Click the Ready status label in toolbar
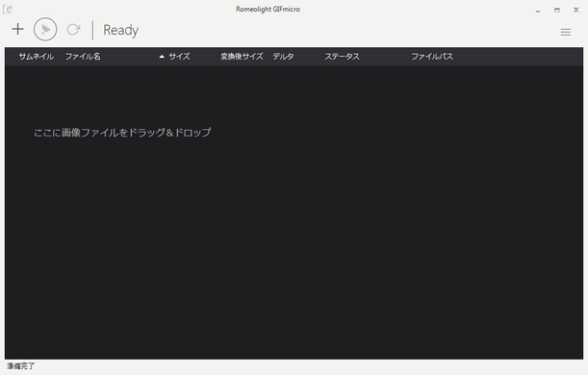The height and width of the screenshot is (375, 588). click(x=120, y=30)
